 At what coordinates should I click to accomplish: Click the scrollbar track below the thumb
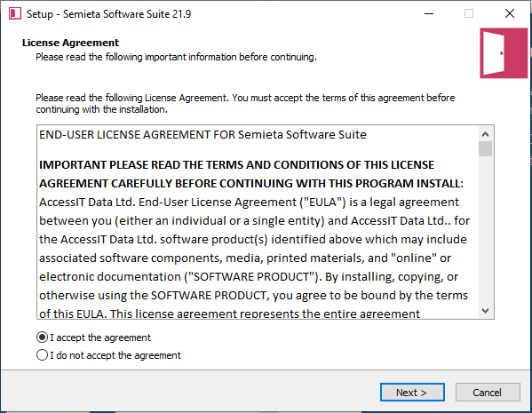pyautogui.click(x=486, y=230)
